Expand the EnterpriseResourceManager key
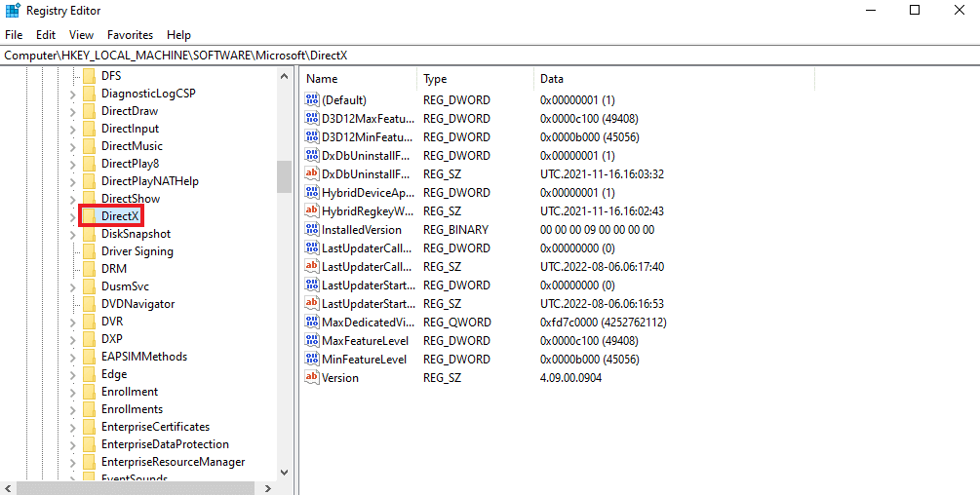 coord(72,463)
